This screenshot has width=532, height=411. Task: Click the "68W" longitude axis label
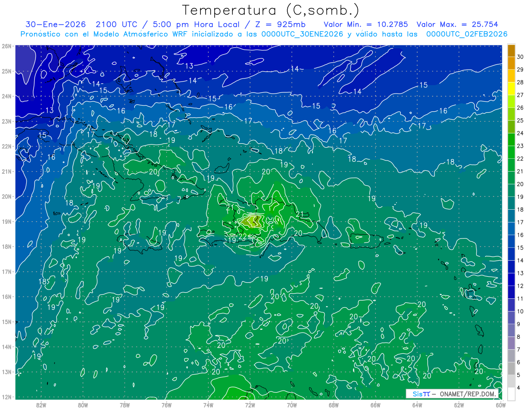click(x=333, y=405)
